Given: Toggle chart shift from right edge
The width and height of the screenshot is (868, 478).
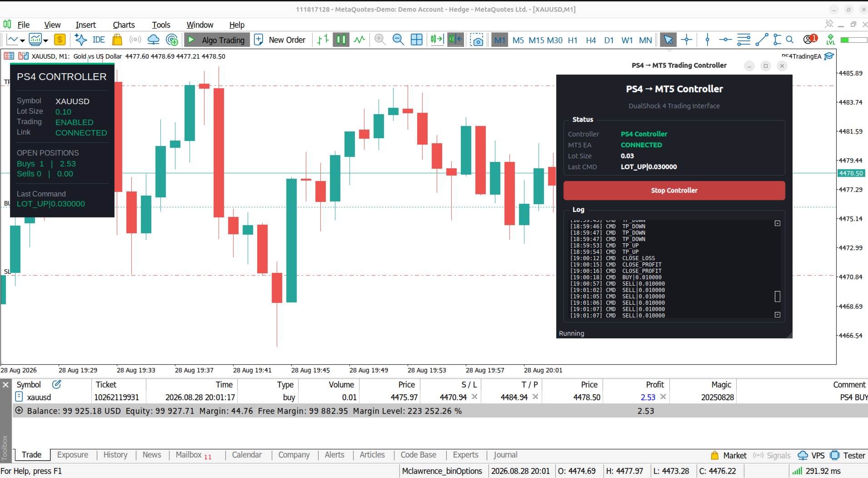Looking at the screenshot, I should (x=455, y=40).
